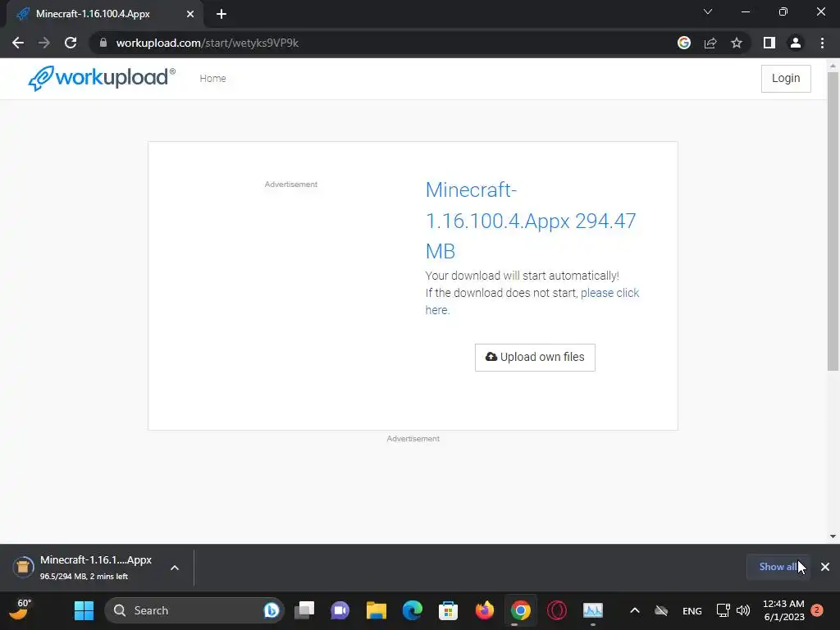Open the clock showing 12:43 AM
Screen dimensions: 840x630
click(783, 610)
